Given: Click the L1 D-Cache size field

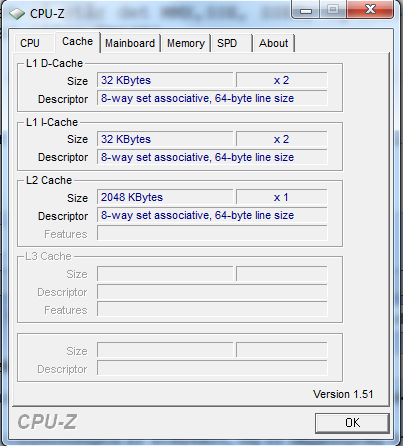Looking at the screenshot, I should 165,80.
